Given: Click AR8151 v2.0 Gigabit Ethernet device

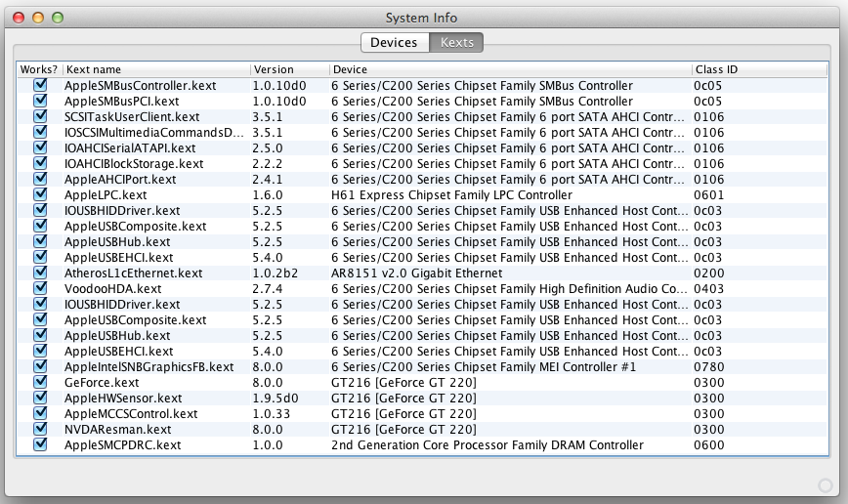Looking at the screenshot, I should [416, 273].
